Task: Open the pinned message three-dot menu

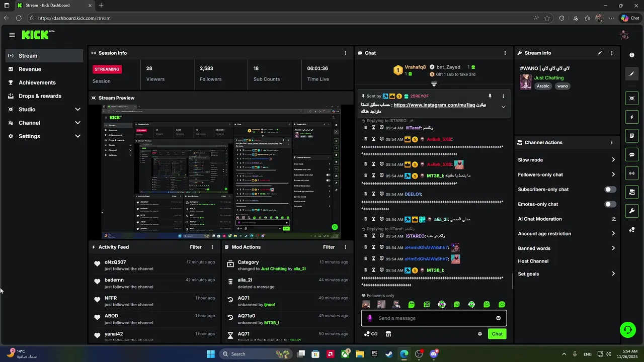Action: 503,96
